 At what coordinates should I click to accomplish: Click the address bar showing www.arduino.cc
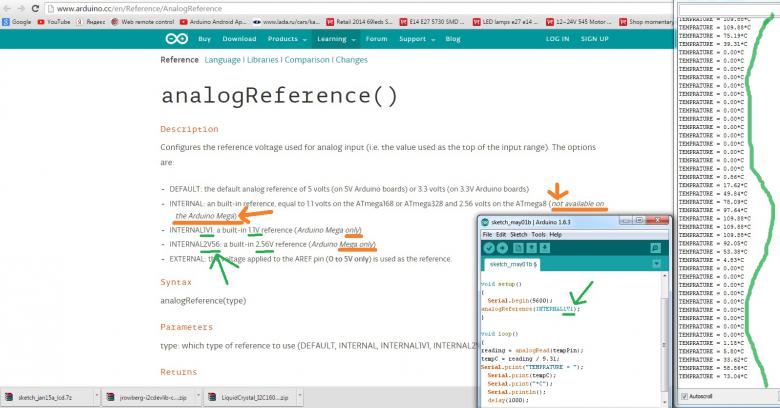pyautogui.click(x=358, y=8)
